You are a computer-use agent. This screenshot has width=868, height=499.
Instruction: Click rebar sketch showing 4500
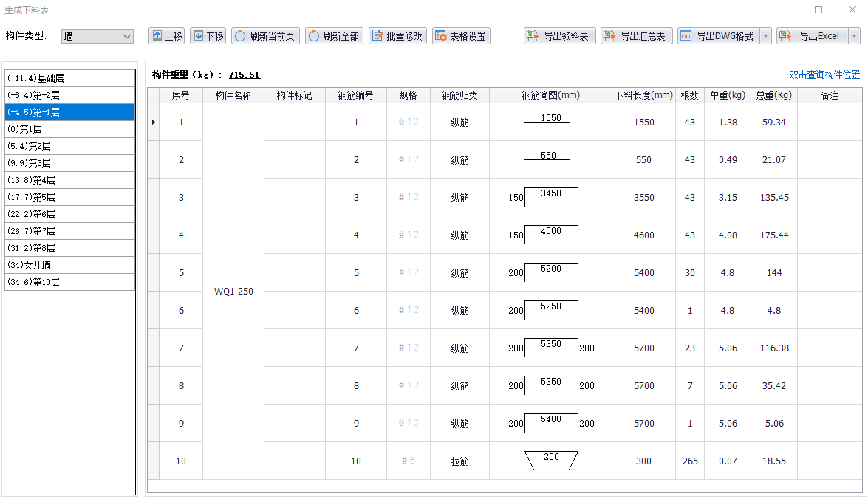550,235
